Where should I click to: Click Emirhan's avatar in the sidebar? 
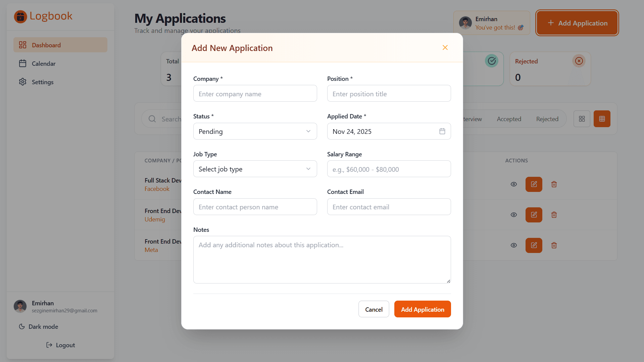pos(20,306)
